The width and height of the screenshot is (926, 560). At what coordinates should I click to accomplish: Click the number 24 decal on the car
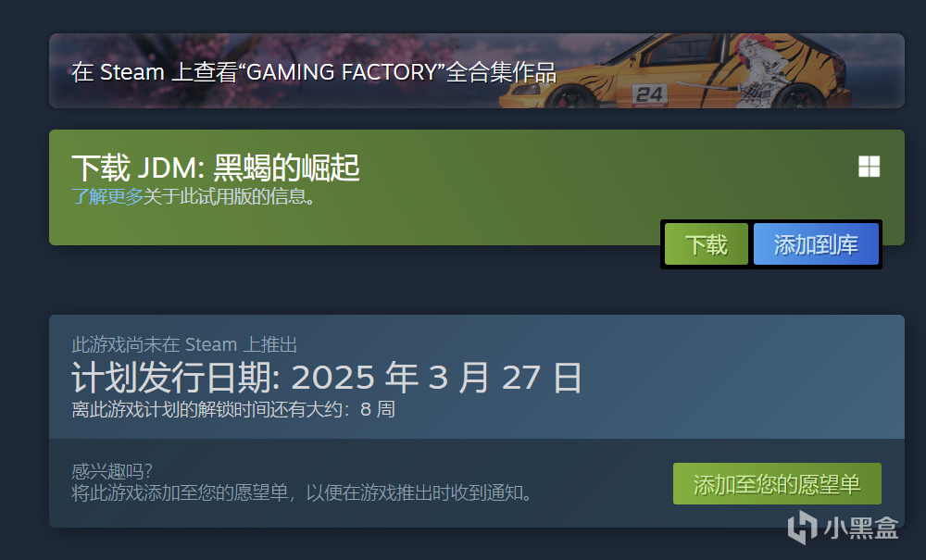pyautogui.click(x=650, y=93)
